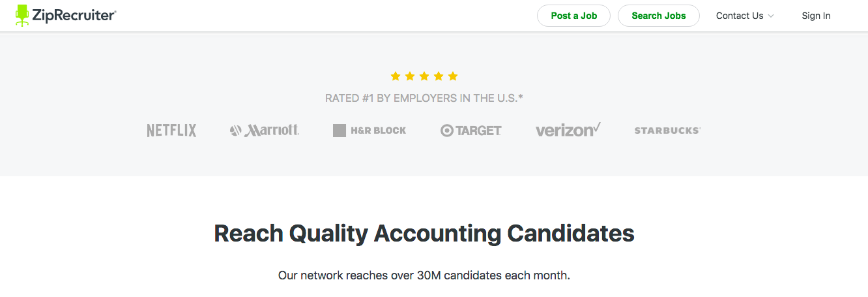Click the Netflix logo
868x297 pixels.
[x=171, y=131]
